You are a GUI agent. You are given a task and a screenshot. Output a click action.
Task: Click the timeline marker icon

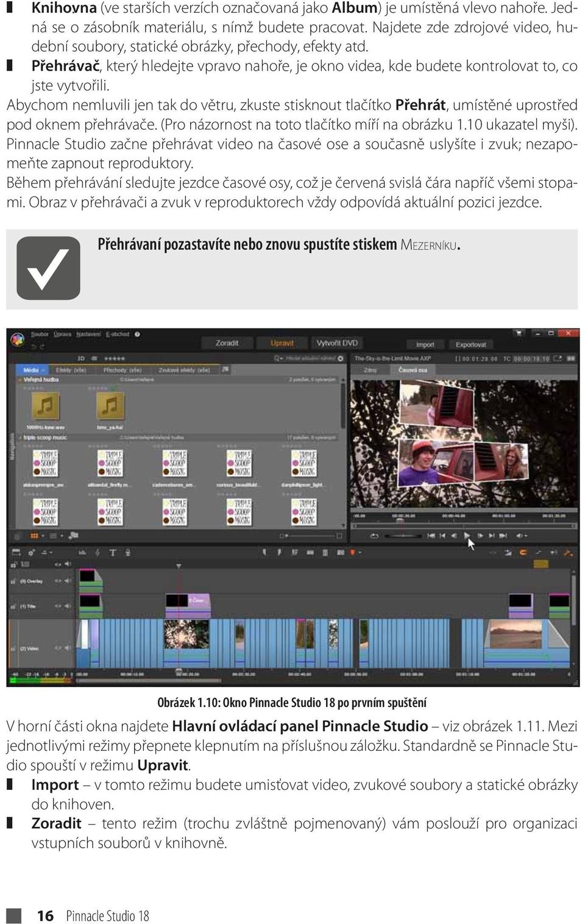353,552
